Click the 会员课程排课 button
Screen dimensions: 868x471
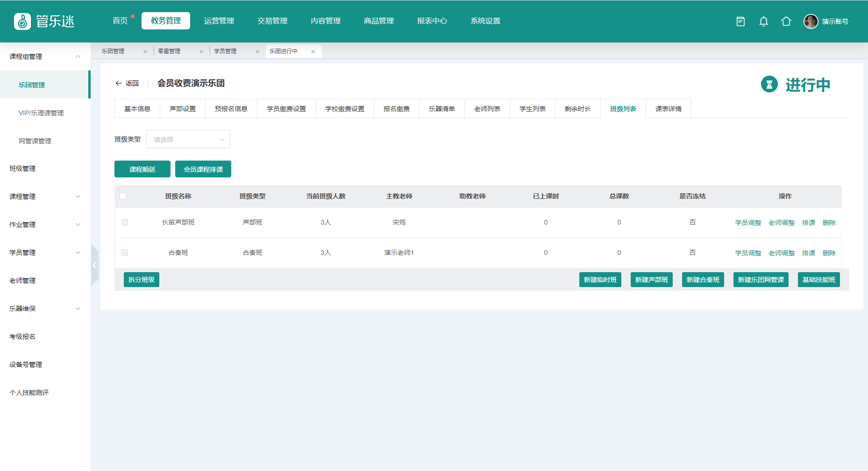203,169
